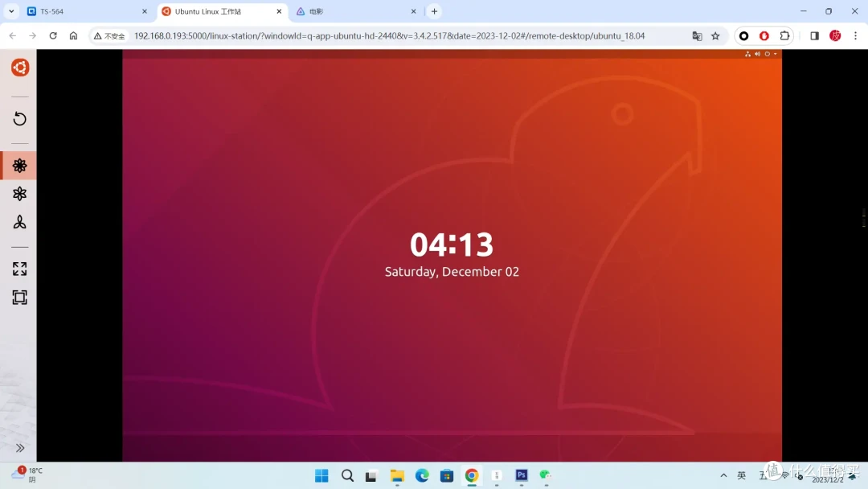This screenshot has height=489, width=868.
Task: Expand the sidebar with the double chevron
Action: click(x=20, y=448)
